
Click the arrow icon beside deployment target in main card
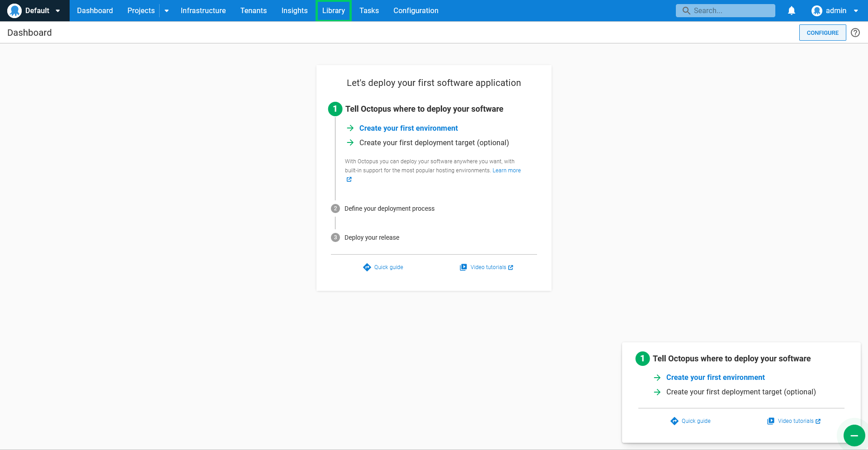tap(350, 142)
